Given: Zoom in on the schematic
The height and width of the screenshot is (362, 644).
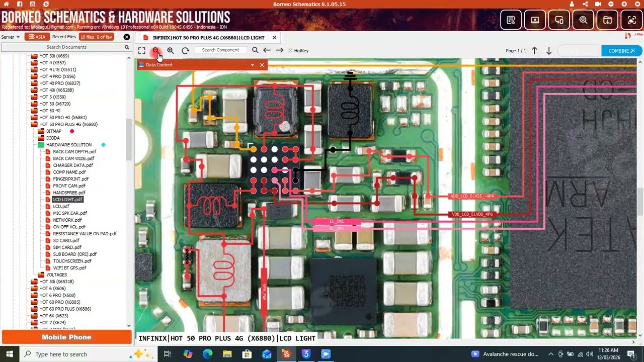Looking at the screenshot, I should point(171,51).
